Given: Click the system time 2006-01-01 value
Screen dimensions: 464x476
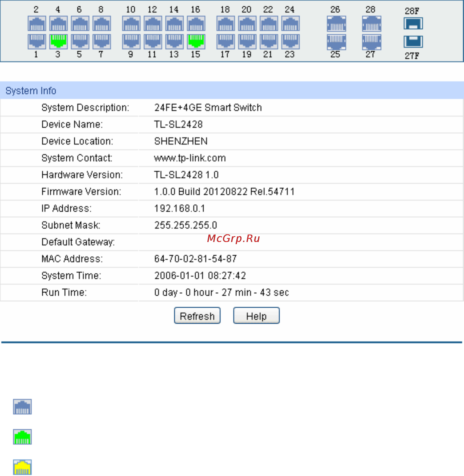Looking at the screenshot, I should point(200,276).
